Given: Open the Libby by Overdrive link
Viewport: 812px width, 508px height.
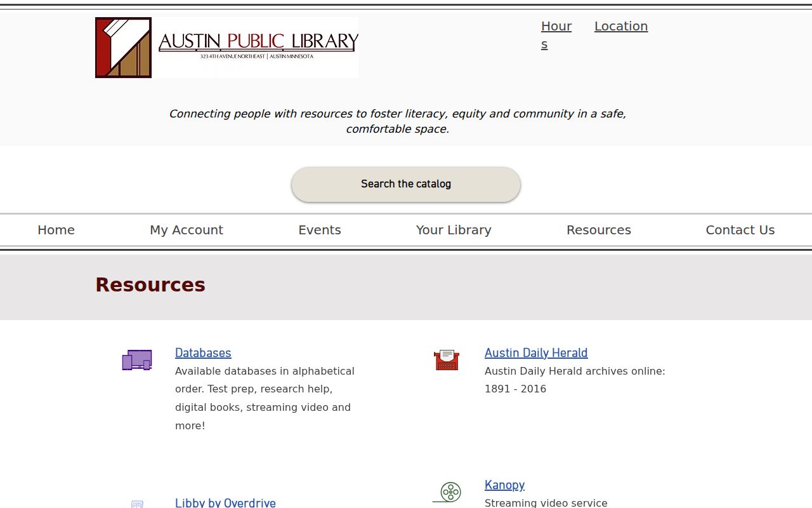Looking at the screenshot, I should click(225, 502).
